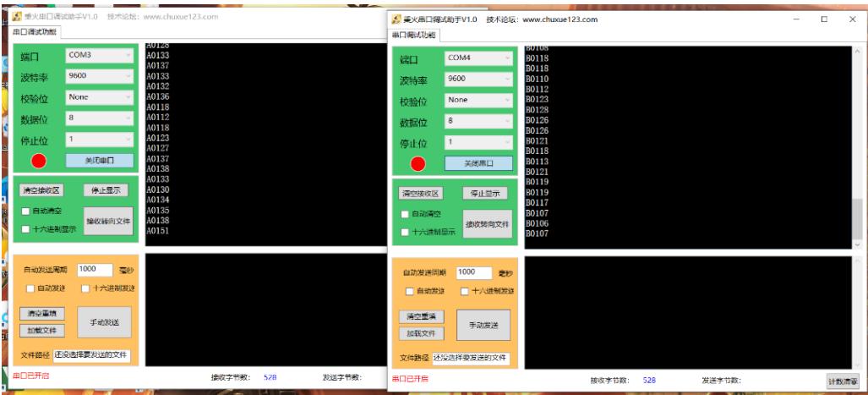Enable 十六进制发送 in the COM4 window
The image size is (868, 395).
point(465,292)
